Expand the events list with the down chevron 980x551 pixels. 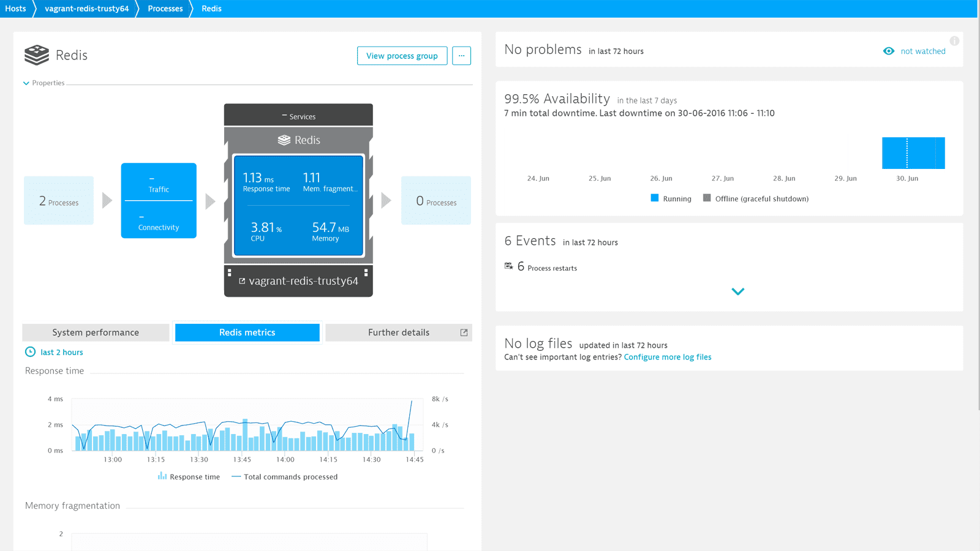click(x=738, y=291)
